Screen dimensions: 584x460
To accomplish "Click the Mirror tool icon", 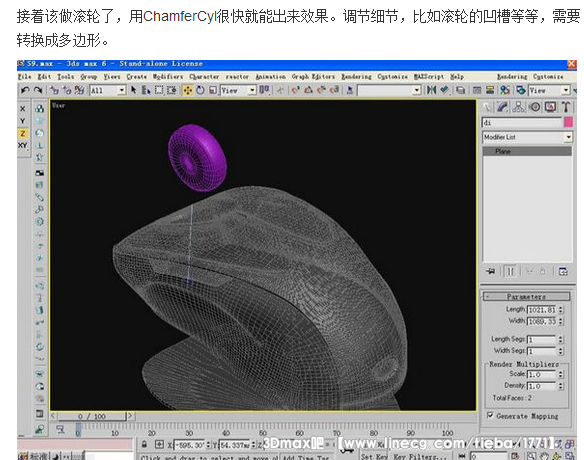I will coord(431,90).
